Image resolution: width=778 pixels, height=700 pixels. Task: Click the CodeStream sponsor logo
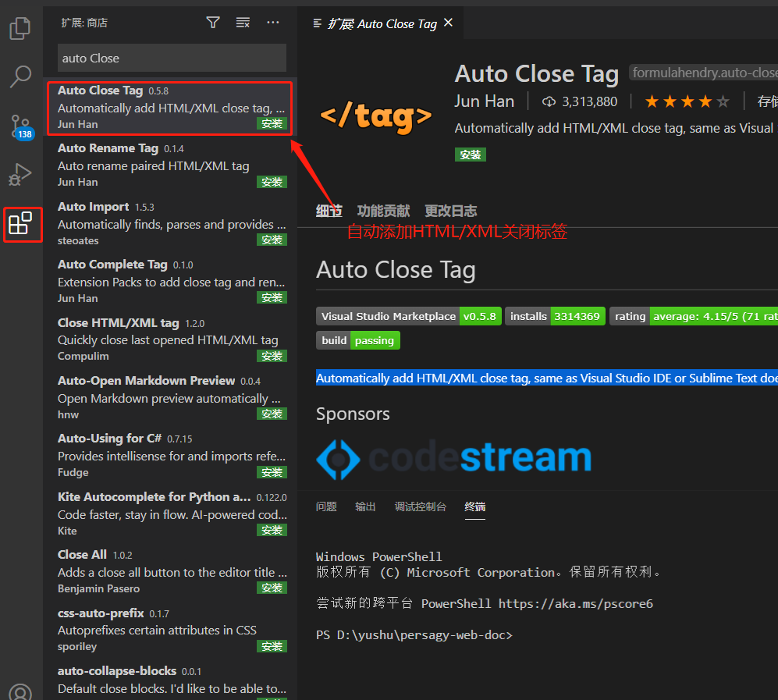click(453, 459)
